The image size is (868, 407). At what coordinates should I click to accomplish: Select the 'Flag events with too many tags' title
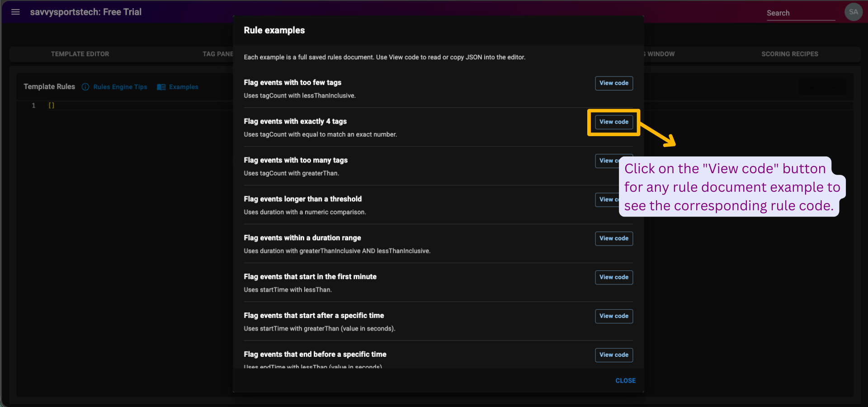(x=296, y=160)
